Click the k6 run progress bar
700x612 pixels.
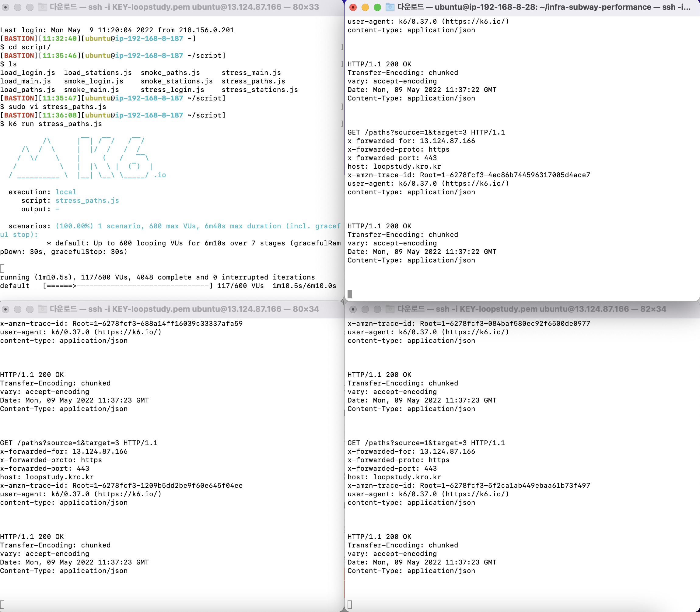pyautogui.click(x=128, y=286)
